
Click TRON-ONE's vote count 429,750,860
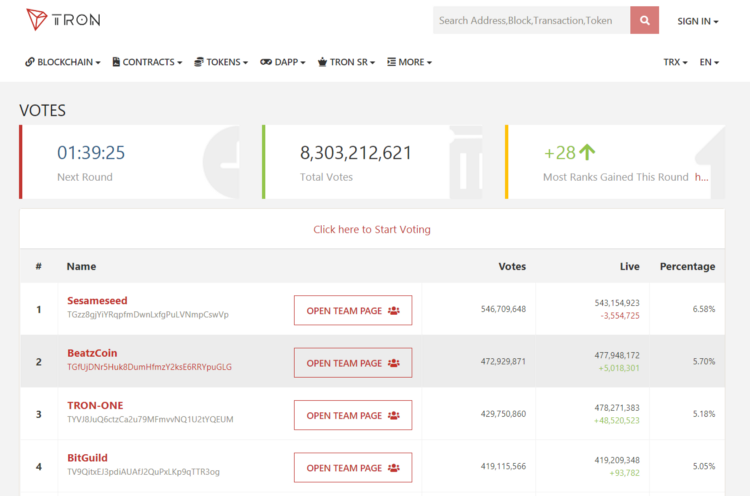(503, 414)
